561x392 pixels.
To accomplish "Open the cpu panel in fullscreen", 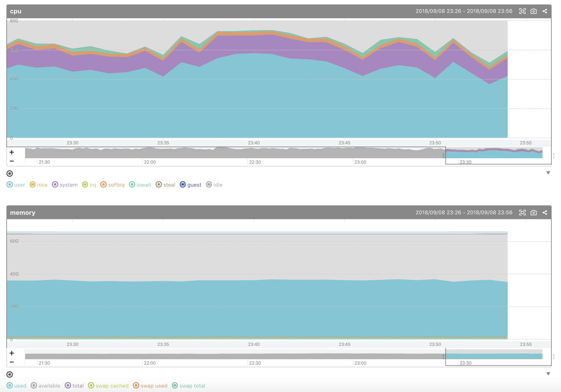I will pyautogui.click(x=522, y=11).
